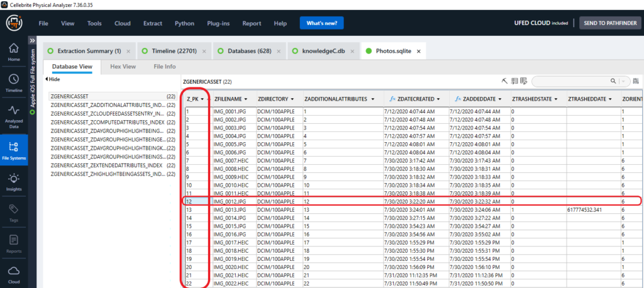Click the IMG_0022.HEIC filename cell
This screenshot has height=288, width=644.
(x=233, y=284)
